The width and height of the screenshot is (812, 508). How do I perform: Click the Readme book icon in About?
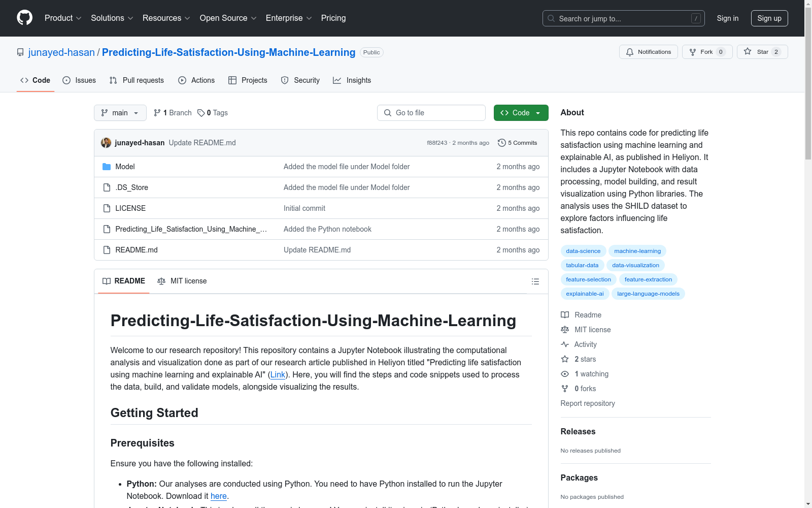coord(565,315)
